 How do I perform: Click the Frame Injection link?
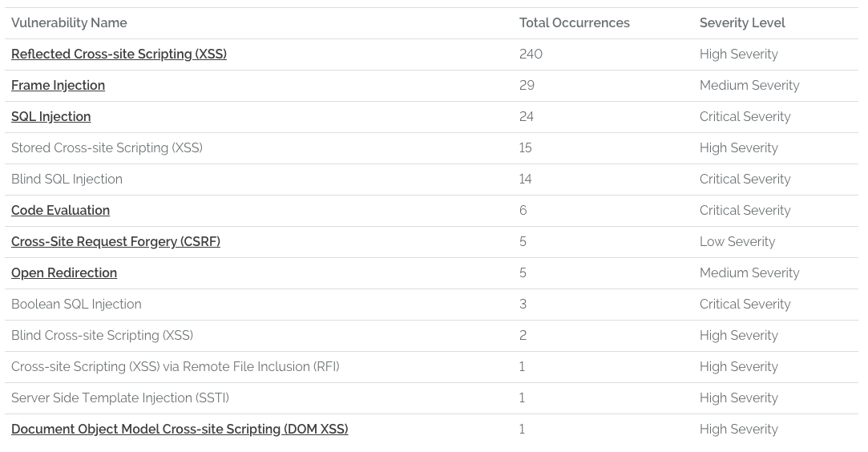tap(58, 86)
